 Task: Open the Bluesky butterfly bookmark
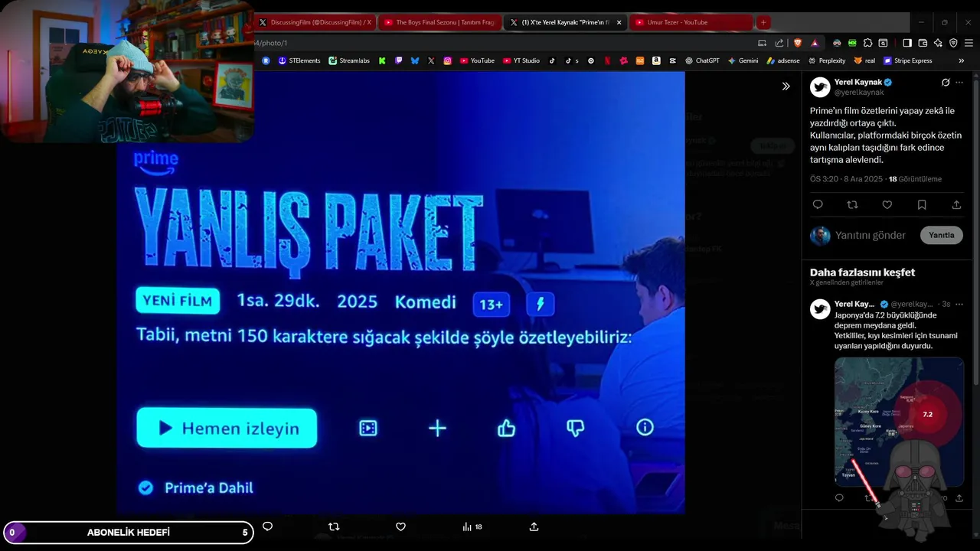(x=415, y=60)
